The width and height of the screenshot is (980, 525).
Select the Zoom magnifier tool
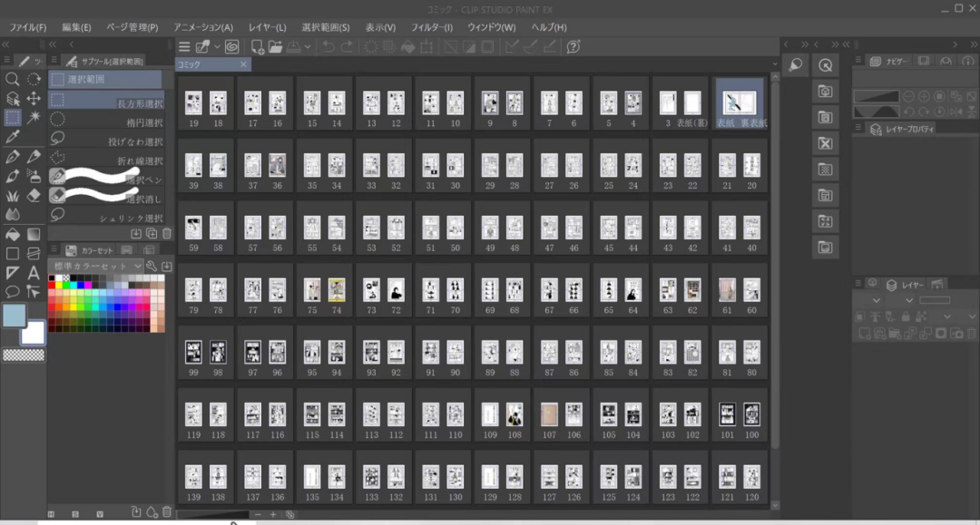[12, 79]
